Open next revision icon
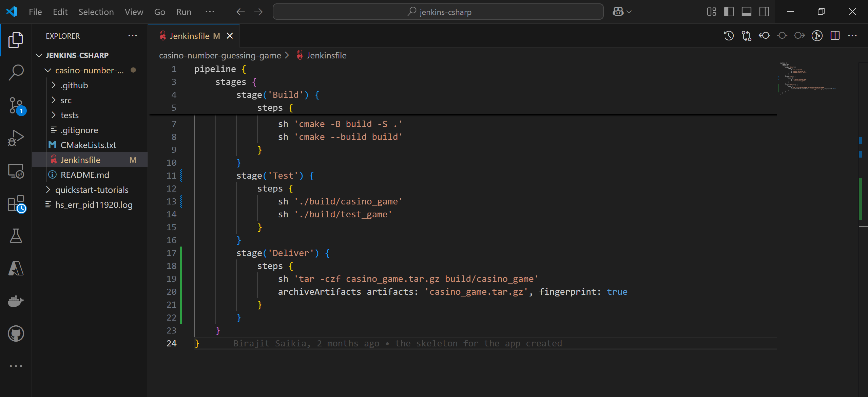The height and width of the screenshot is (397, 868). [x=799, y=36]
